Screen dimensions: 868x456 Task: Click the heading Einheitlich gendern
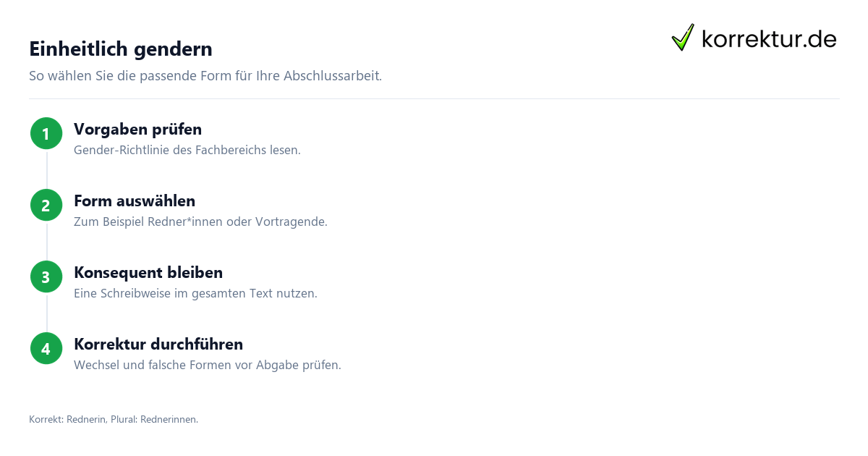121,48
